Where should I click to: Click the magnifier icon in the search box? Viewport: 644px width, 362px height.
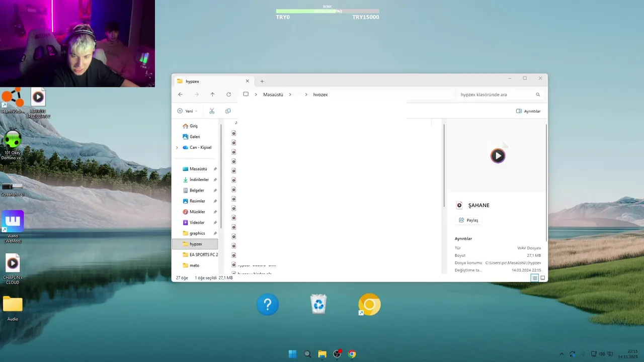point(538,95)
